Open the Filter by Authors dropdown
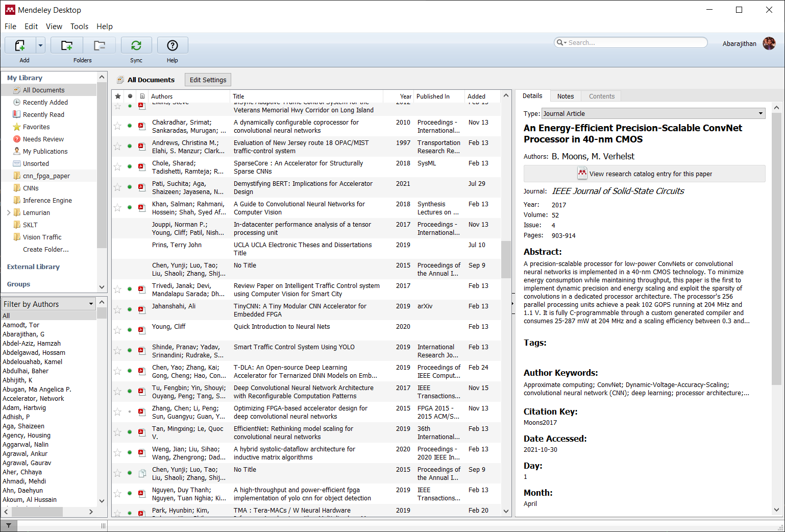 click(x=48, y=304)
